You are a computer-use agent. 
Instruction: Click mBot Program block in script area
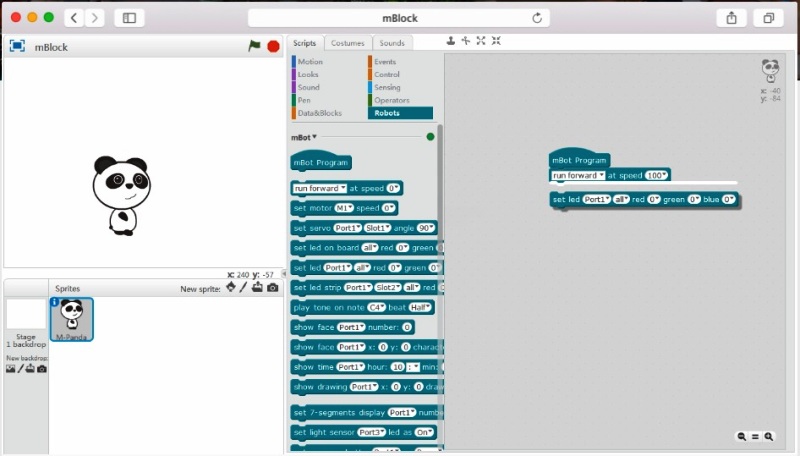point(580,159)
